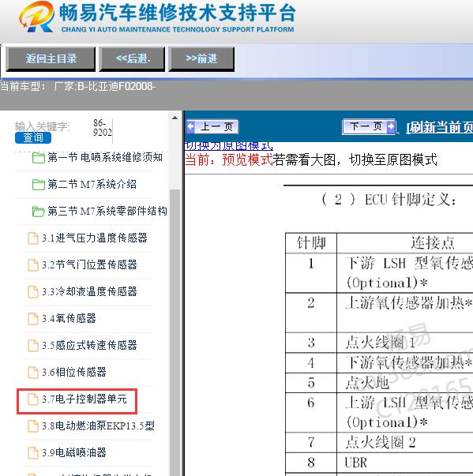473x476 pixels.
Task: Open folder 第一节 电喷系统维修须知
Action: [105, 157]
